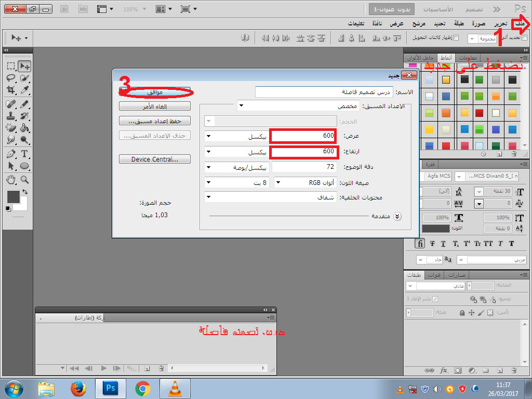Viewport: 532px width, 399px height.
Task: Click the foreground color swatch
Action: pyautogui.click(x=13, y=197)
